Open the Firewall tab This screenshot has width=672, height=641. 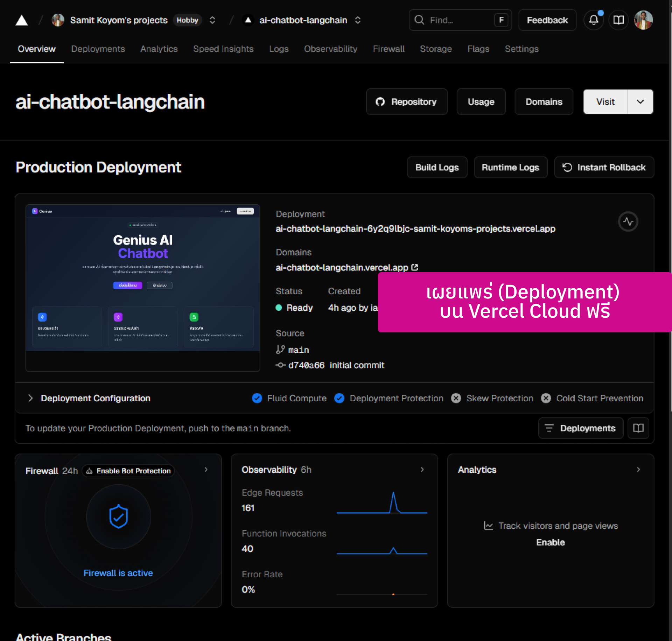[389, 49]
